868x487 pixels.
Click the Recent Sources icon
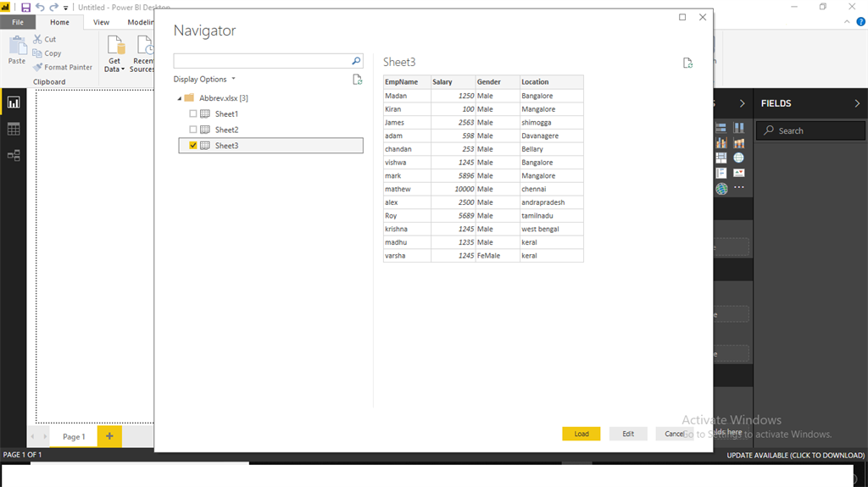(x=144, y=46)
